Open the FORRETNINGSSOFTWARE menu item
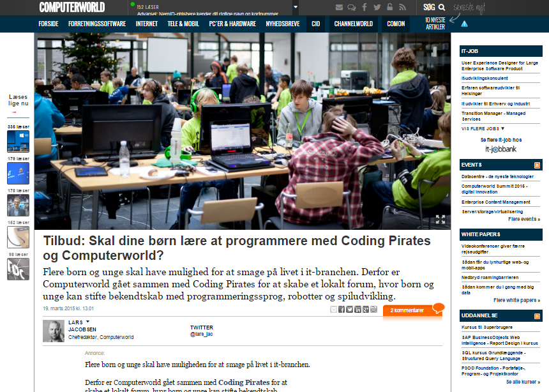Image resolution: width=549 pixels, height=392 pixels. point(97,24)
